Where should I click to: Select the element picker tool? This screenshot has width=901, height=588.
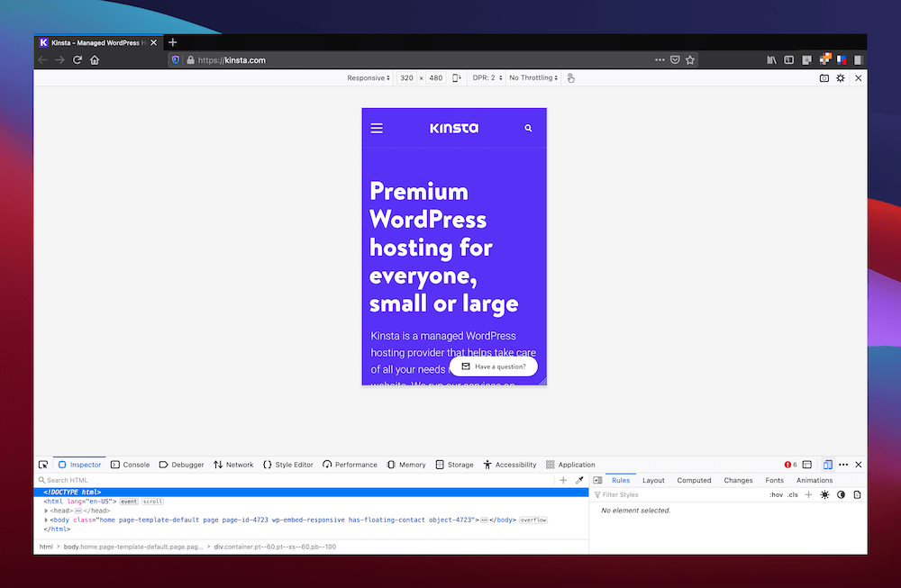pyautogui.click(x=43, y=464)
